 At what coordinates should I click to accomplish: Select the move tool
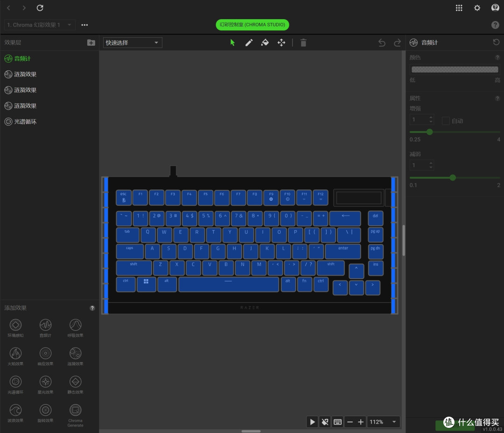[x=281, y=42]
